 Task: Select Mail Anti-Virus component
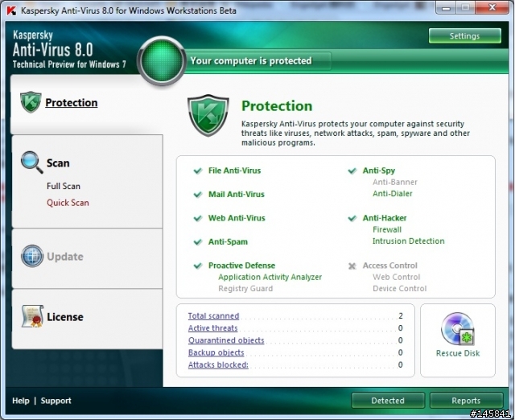237,195
